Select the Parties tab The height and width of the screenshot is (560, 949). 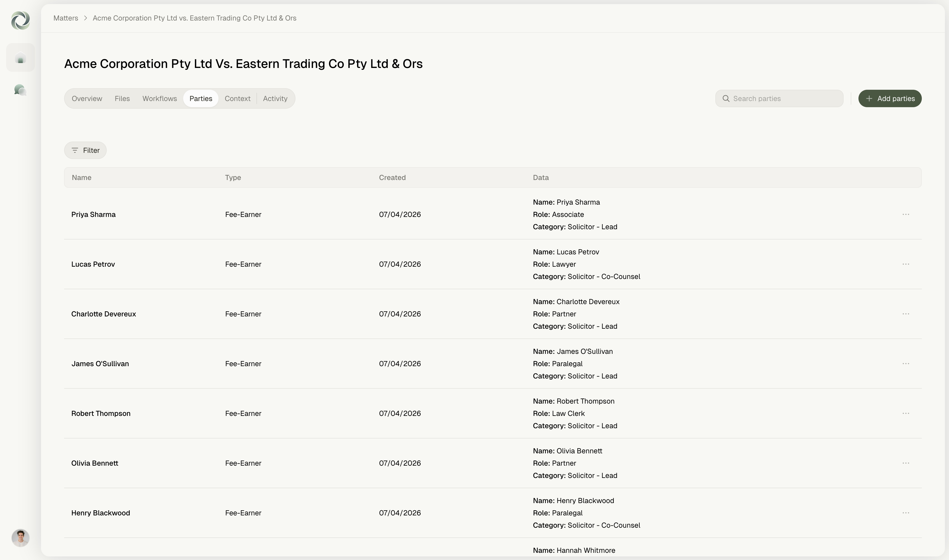[201, 98]
